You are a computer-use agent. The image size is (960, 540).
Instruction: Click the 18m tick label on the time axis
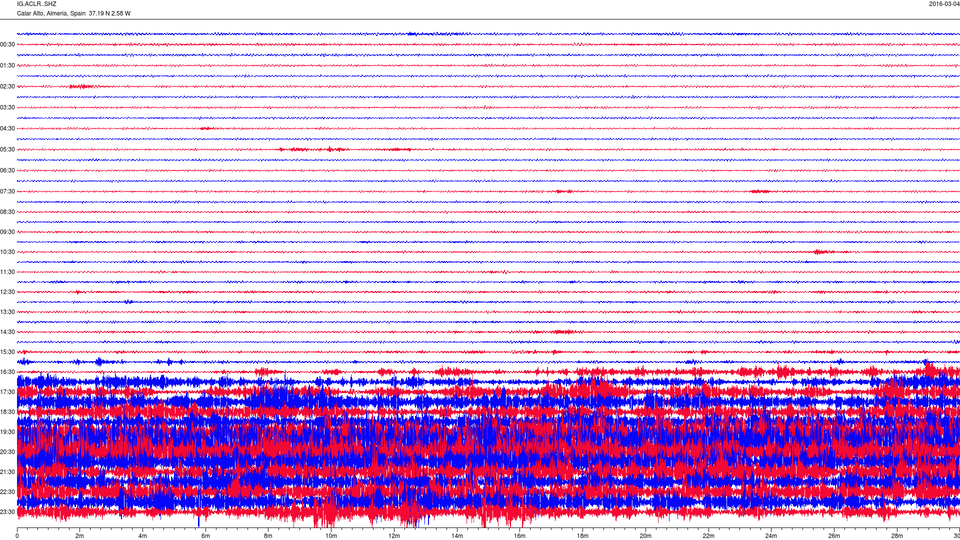(x=582, y=536)
